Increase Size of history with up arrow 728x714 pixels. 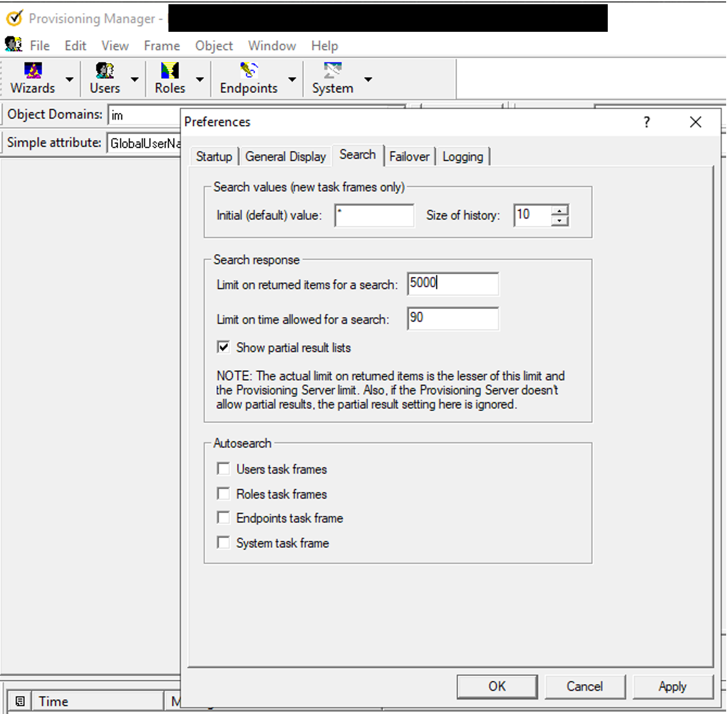560,210
